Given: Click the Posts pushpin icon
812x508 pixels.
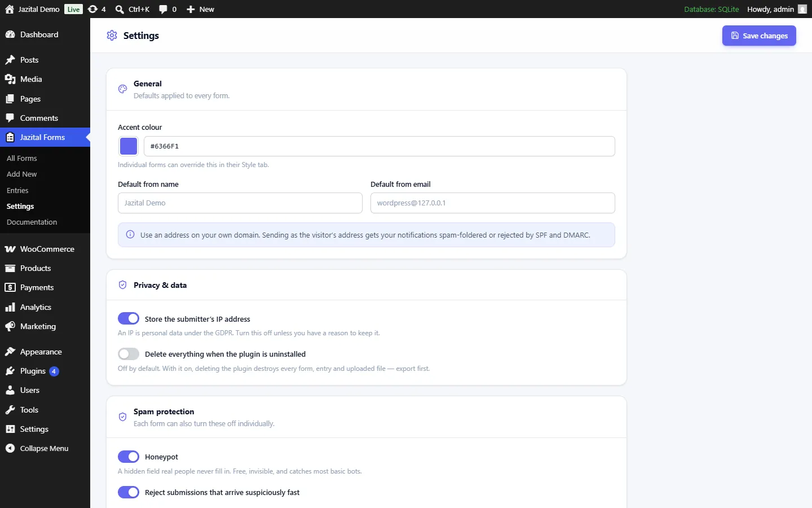Looking at the screenshot, I should [x=10, y=60].
